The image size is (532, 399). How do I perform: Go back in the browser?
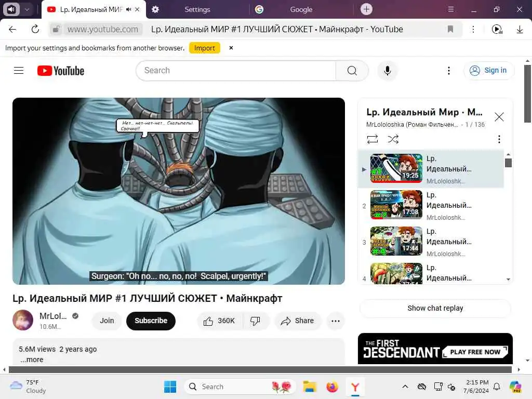click(12, 30)
